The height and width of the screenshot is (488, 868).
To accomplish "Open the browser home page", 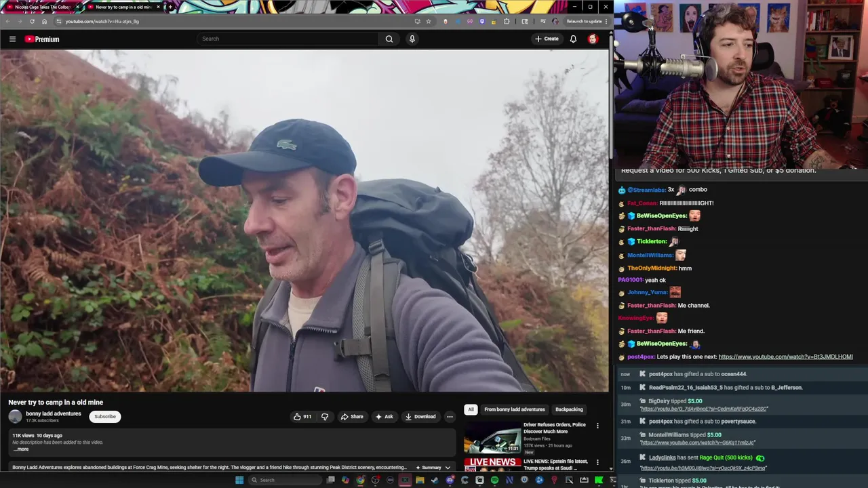I will click(x=45, y=21).
